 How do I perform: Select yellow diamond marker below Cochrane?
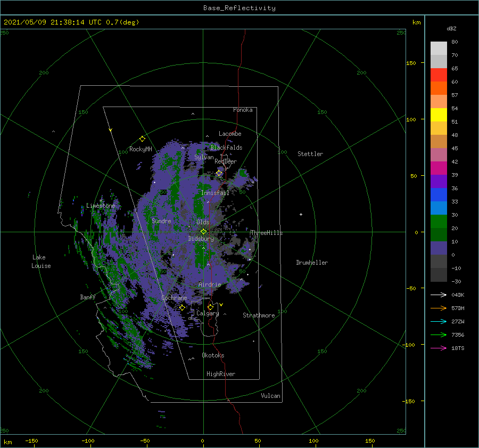click(x=182, y=307)
